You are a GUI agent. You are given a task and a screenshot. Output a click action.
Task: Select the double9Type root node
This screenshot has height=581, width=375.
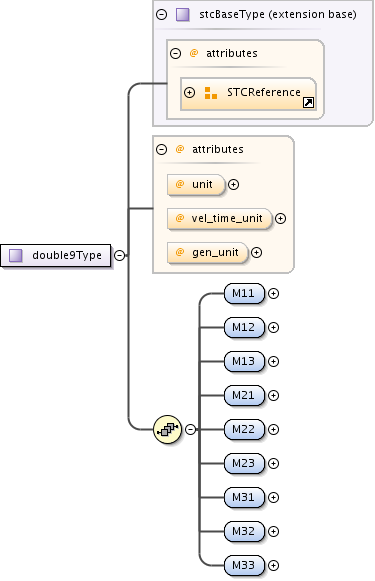pos(56,255)
